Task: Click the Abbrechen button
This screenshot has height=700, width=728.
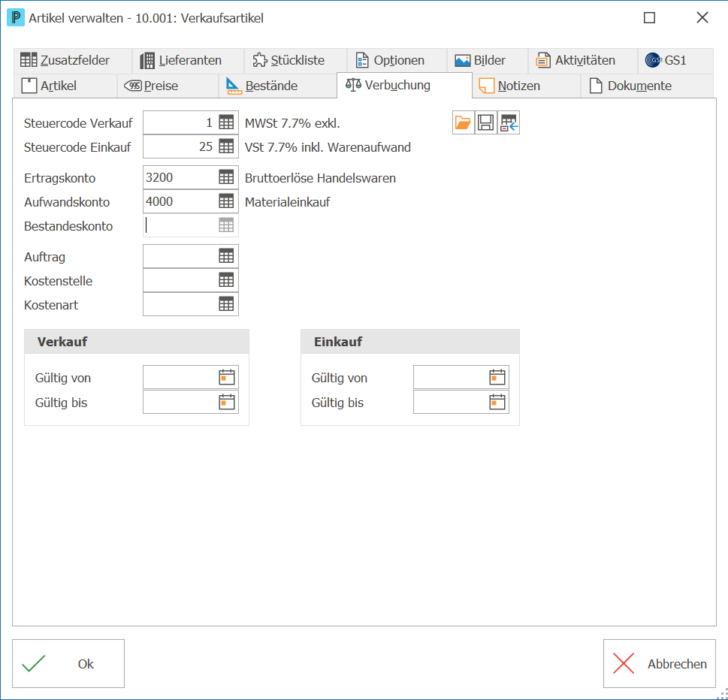Action: click(x=660, y=663)
